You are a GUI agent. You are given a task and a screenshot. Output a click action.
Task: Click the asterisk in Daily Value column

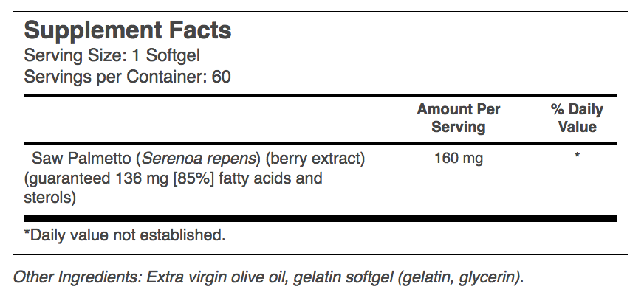tap(577, 156)
